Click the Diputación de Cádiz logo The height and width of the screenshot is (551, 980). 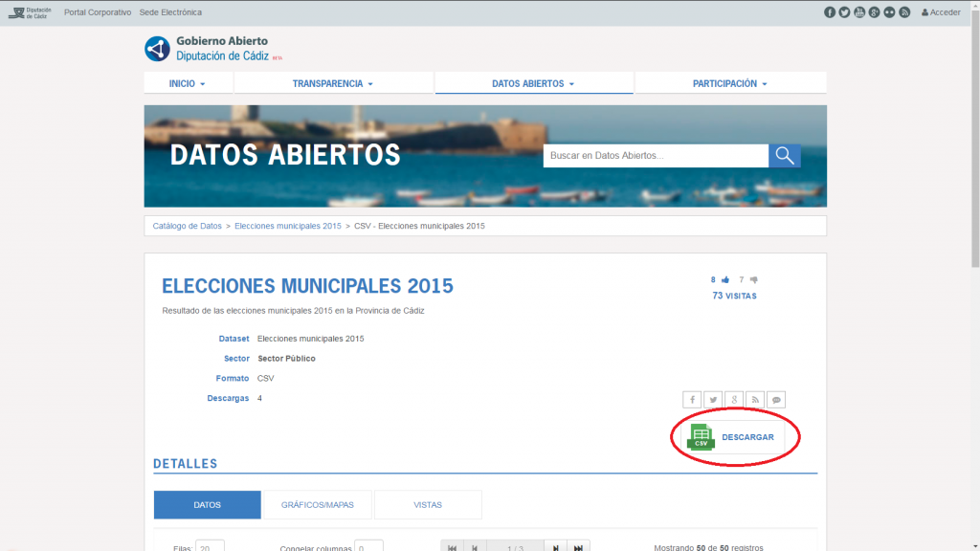pyautogui.click(x=30, y=12)
